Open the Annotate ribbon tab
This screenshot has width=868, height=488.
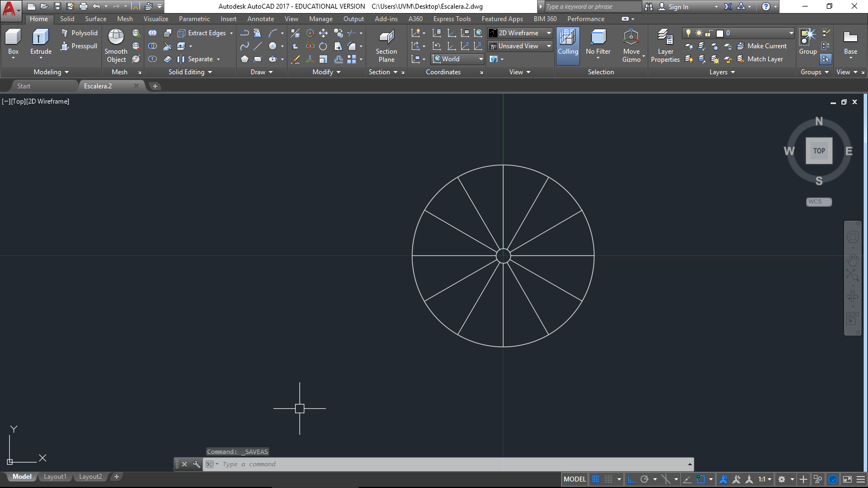(x=260, y=19)
